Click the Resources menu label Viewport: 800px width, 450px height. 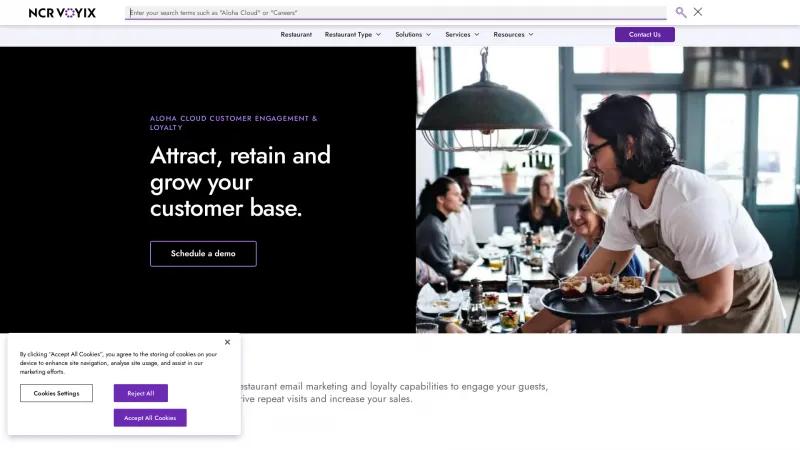tap(509, 35)
